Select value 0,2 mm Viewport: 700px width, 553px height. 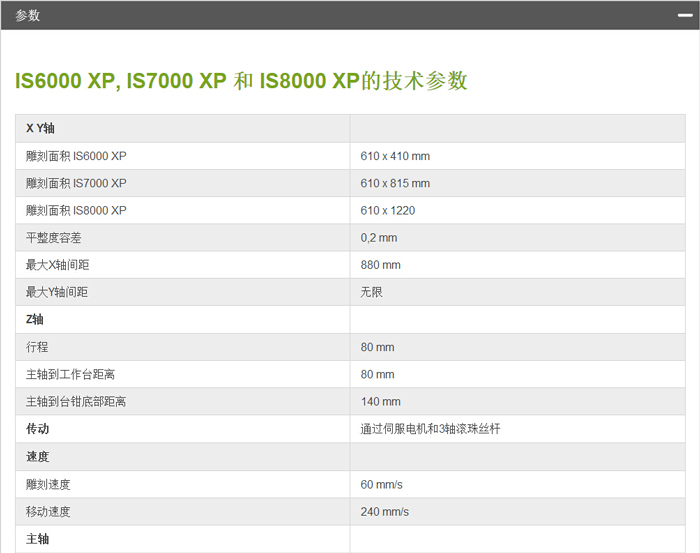click(379, 238)
